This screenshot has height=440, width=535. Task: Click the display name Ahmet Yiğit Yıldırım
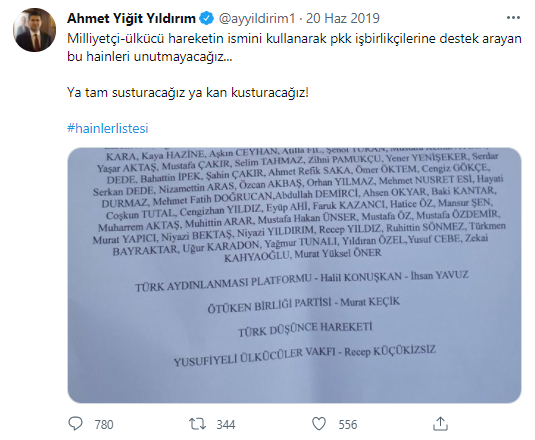point(131,18)
